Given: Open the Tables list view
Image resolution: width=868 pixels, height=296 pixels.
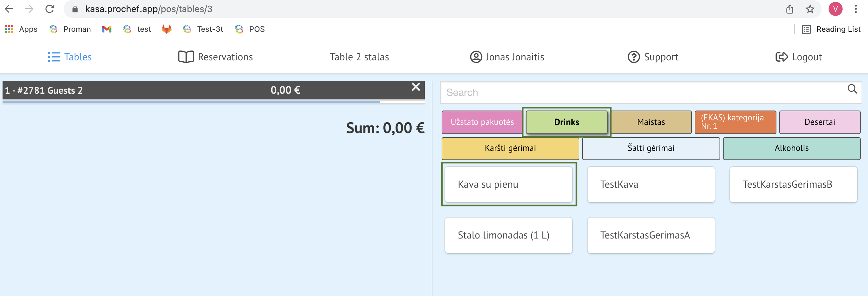Looking at the screenshot, I should (69, 57).
